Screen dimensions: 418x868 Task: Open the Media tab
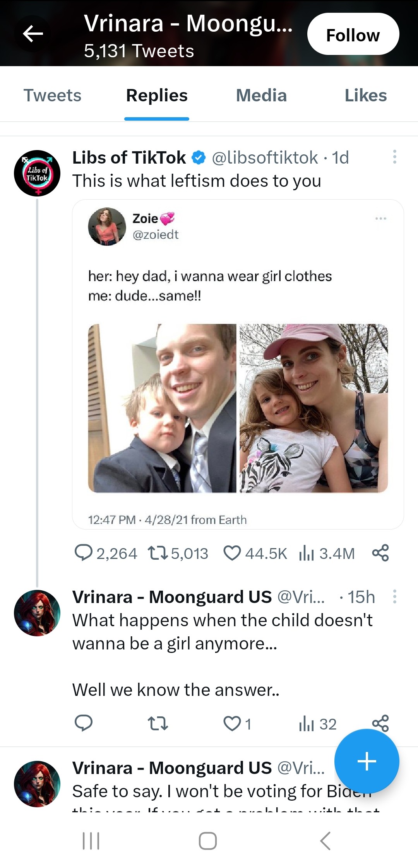click(x=261, y=96)
